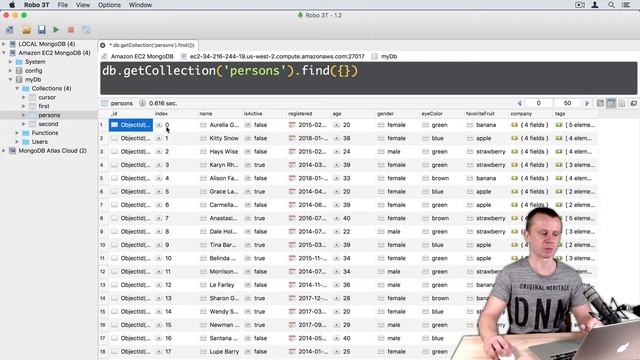Screen dimensions: 640x360
Task: Collapse the Collections (4) folder
Action: tap(17, 88)
